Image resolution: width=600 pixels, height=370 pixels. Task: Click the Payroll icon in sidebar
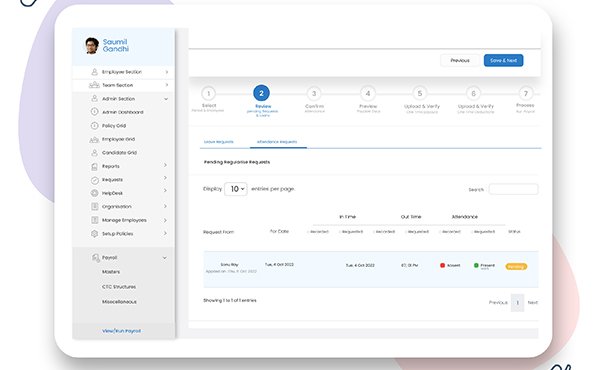96,258
